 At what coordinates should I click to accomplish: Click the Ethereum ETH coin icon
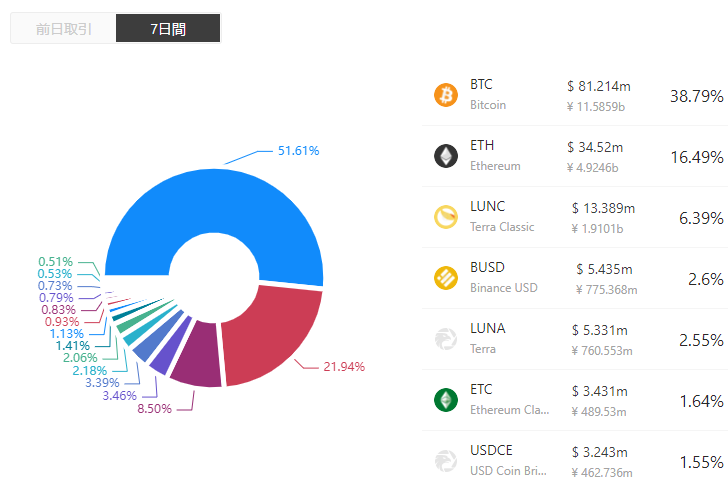445,156
